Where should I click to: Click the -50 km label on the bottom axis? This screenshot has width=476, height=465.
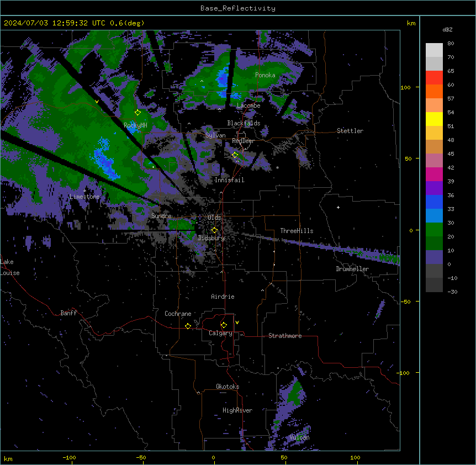(x=141, y=458)
